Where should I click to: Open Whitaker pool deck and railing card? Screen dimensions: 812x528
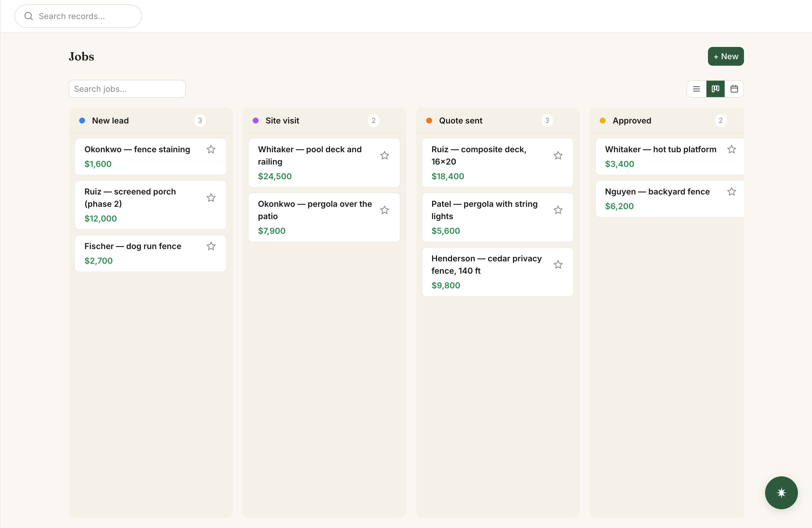324,163
